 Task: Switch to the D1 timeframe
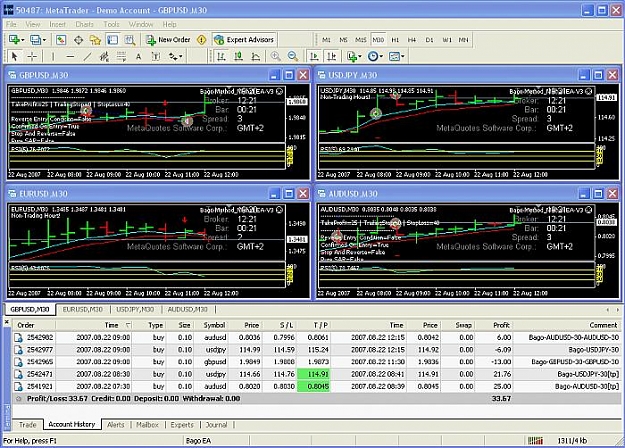click(x=429, y=40)
